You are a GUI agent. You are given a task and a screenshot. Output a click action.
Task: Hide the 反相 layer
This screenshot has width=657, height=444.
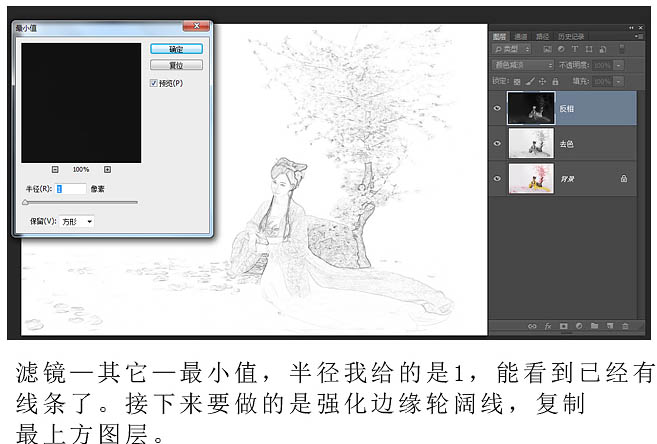click(497, 107)
